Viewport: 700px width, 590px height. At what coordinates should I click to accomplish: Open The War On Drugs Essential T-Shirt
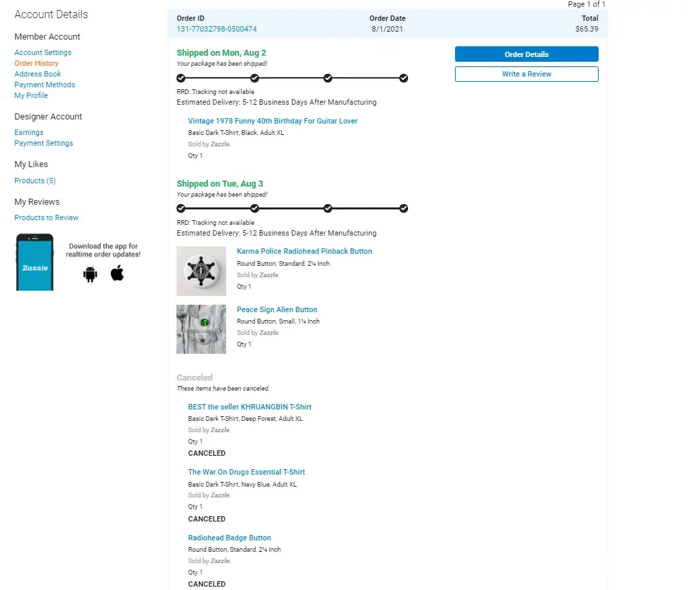[x=246, y=472]
